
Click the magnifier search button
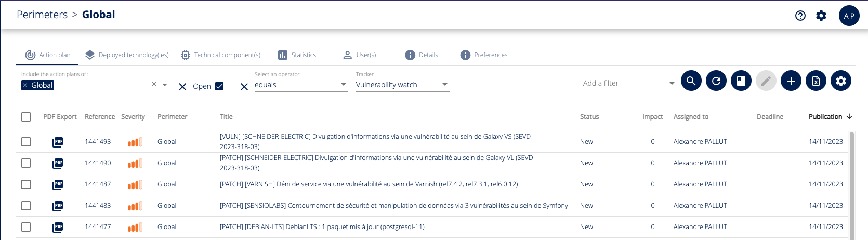[x=691, y=81]
